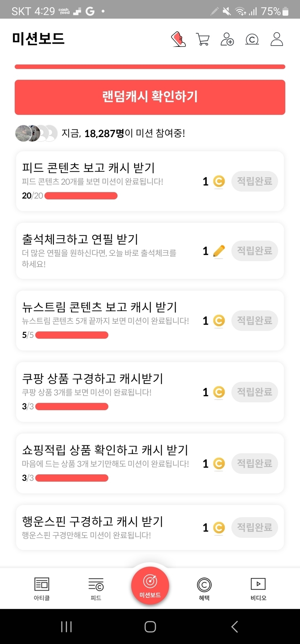Switch to the 아티클 tab
300x644 pixels.
coord(42,588)
